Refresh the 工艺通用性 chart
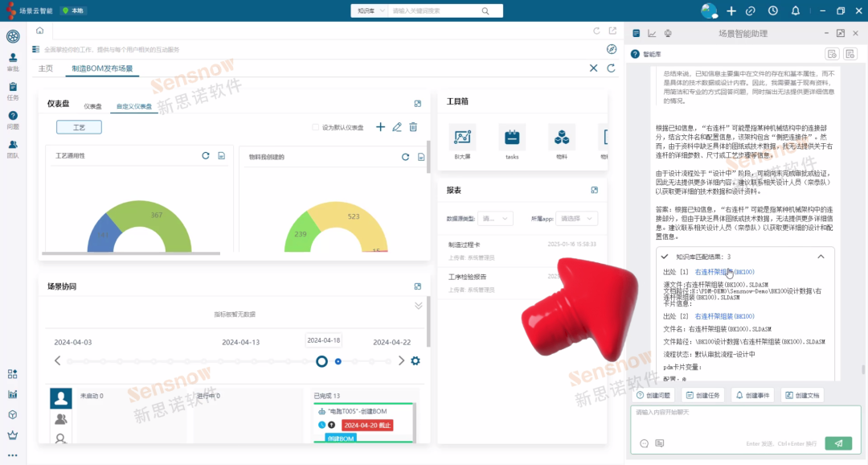Image resolution: width=868 pixels, height=465 pixels. point(206,156)
